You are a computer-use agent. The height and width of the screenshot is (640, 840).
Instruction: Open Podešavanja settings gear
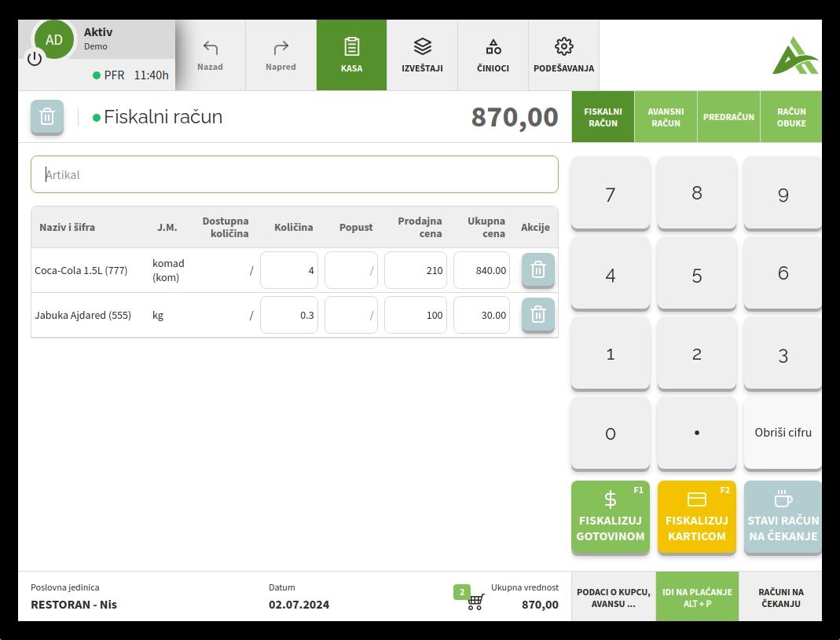click(x=563, y=55)
